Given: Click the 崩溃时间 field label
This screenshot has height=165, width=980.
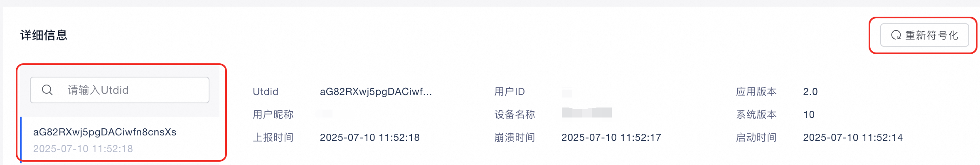Looking at the screenshot, I should point(515,137).
